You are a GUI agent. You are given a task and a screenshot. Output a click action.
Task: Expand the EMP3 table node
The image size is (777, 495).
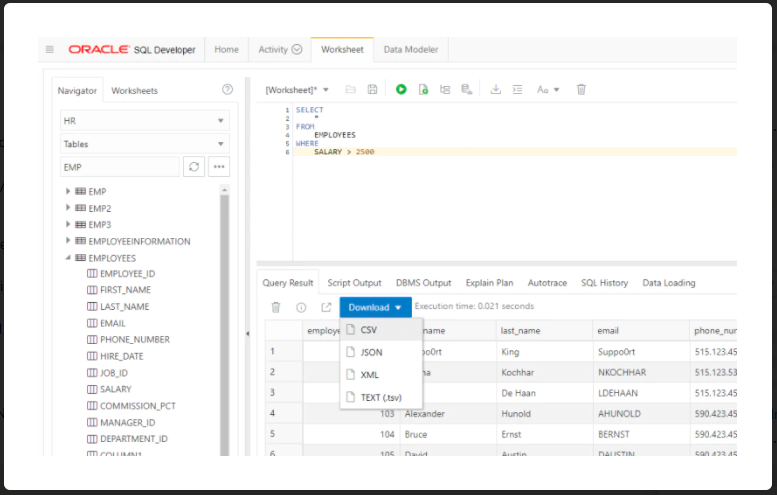[68, 224]
